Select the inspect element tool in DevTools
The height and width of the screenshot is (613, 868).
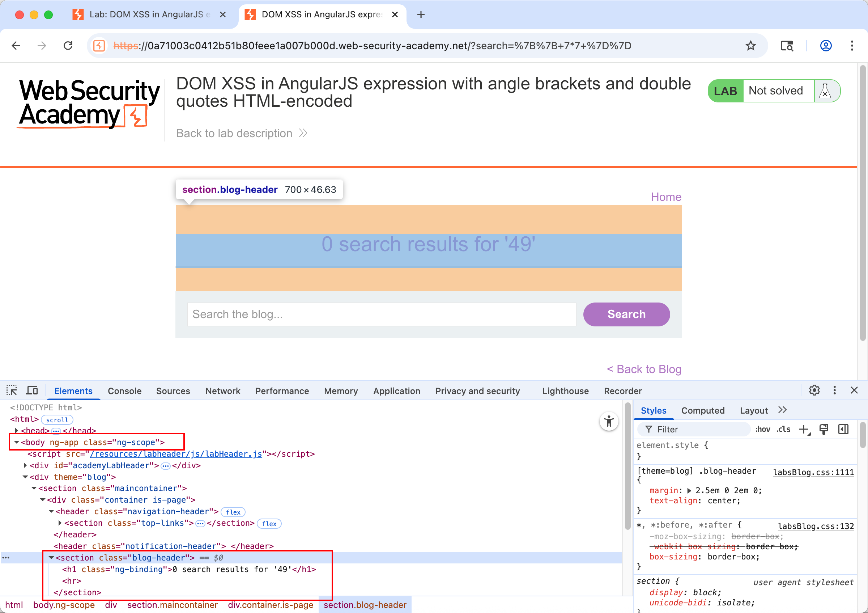(12, 390)
